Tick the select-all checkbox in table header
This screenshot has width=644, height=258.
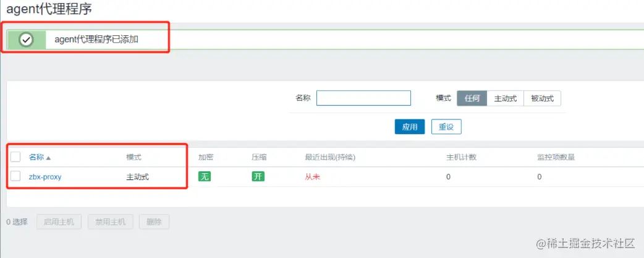(15, 157)
